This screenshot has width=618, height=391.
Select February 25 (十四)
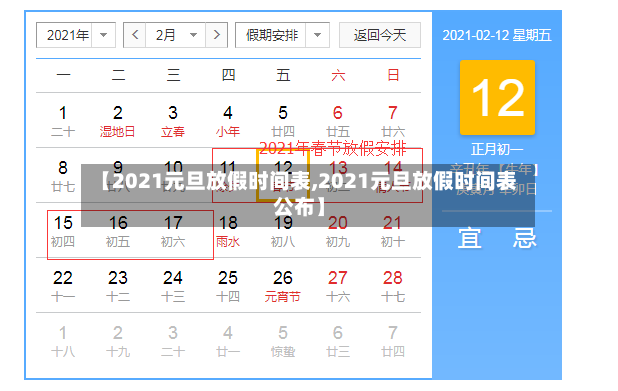[x=228, y=286]
